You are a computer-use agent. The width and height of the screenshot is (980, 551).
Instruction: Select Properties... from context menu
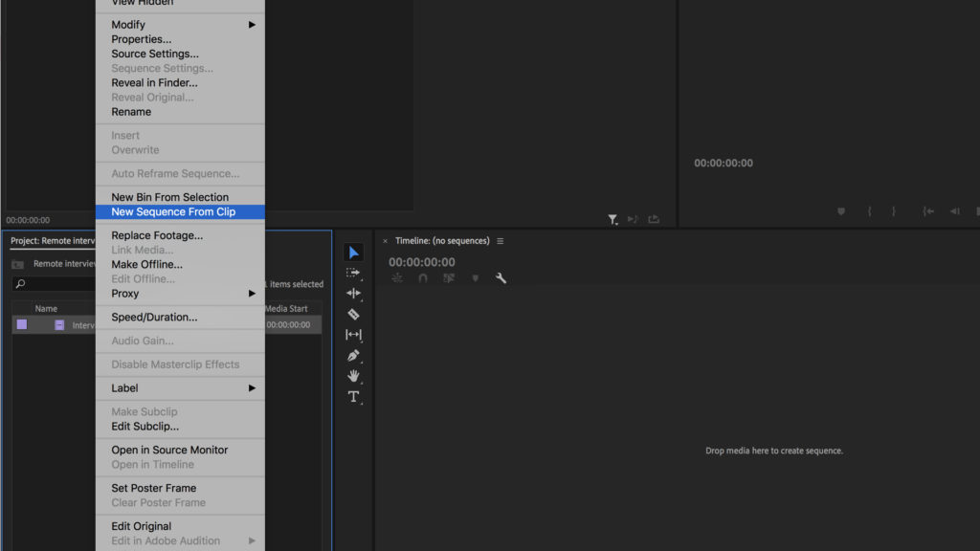coord(180,39)
